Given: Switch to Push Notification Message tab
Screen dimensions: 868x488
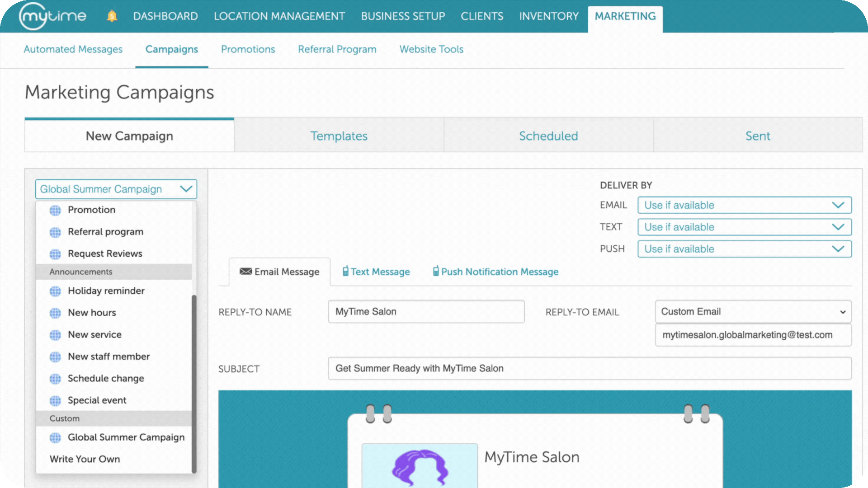Looking at the screenshot, I should 496,272.
